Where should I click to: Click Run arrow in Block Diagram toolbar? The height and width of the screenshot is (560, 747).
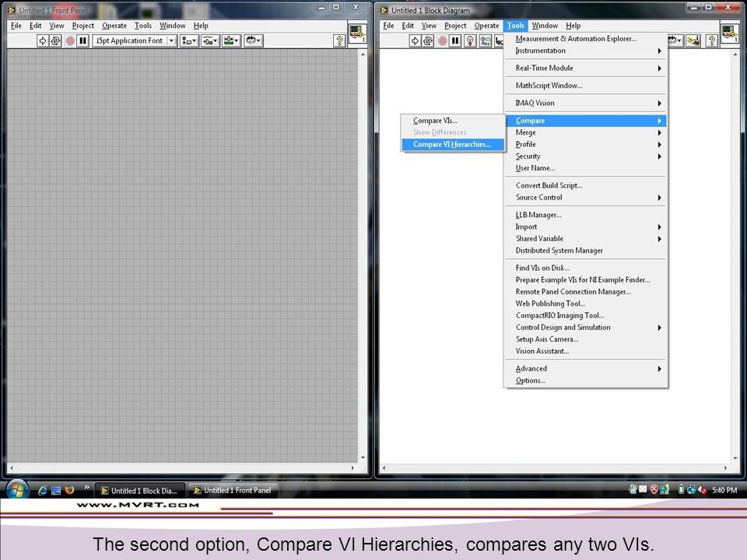point(415,41)
